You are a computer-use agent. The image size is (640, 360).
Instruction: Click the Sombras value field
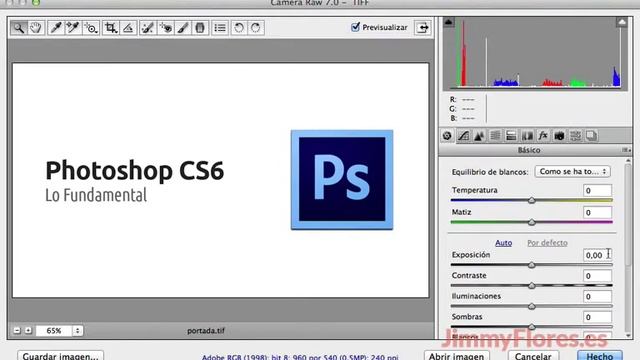(x=597, y=317)
